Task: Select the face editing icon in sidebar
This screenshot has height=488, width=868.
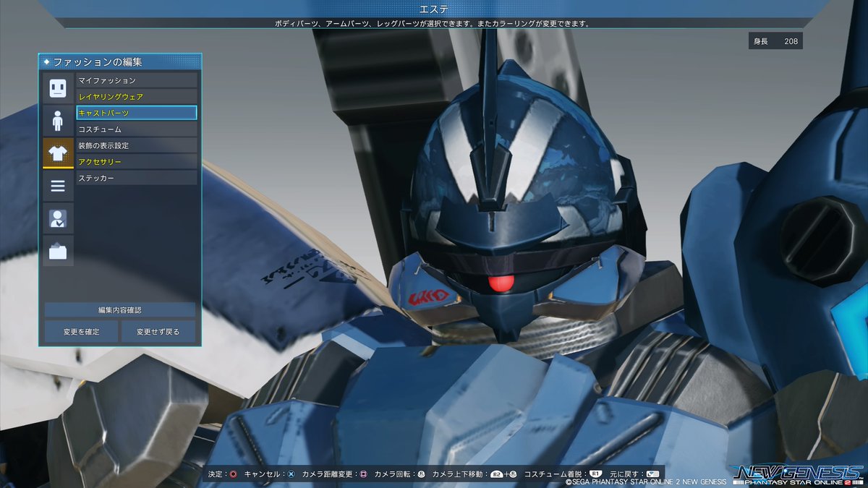Action: [x=58, y=87]
